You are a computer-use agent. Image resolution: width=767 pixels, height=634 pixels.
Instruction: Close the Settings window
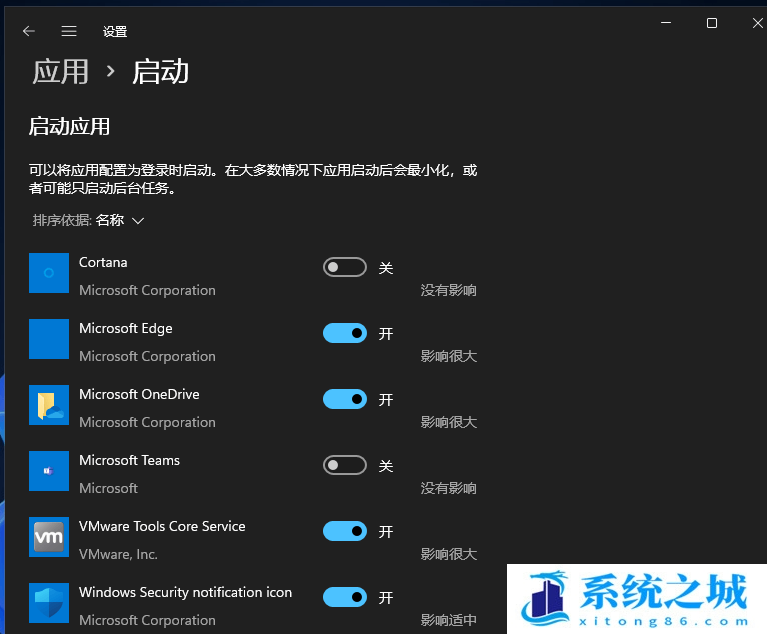[758, 23]
